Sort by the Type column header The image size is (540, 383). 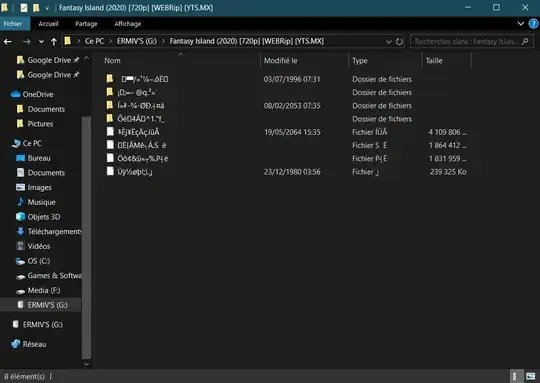point(360,61)
